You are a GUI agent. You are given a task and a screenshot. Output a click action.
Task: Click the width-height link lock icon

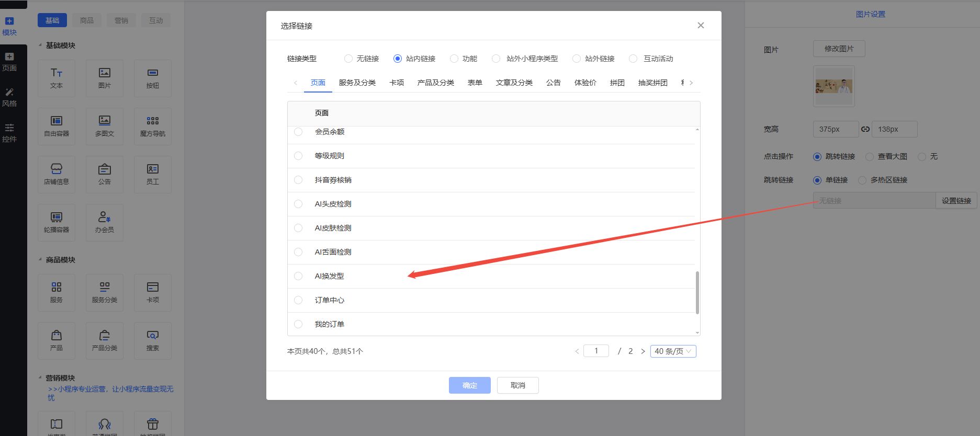pyautogui.click(x=865, y=129)
